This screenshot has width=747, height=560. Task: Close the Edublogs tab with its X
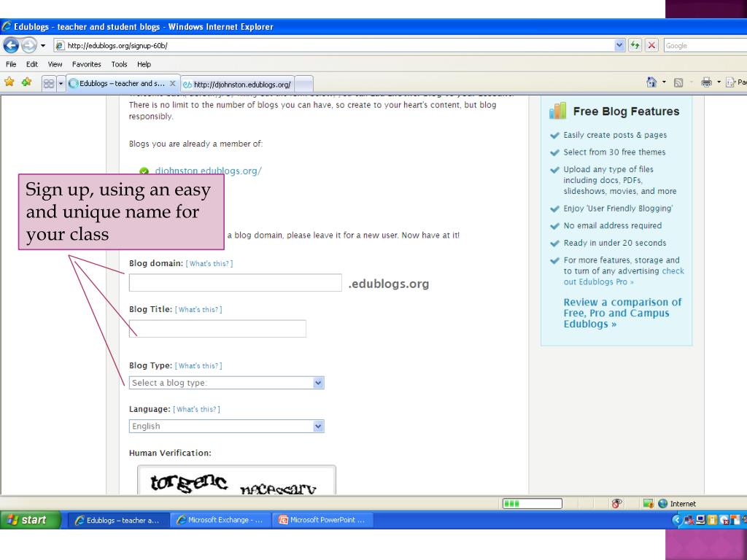click(172, 83)
